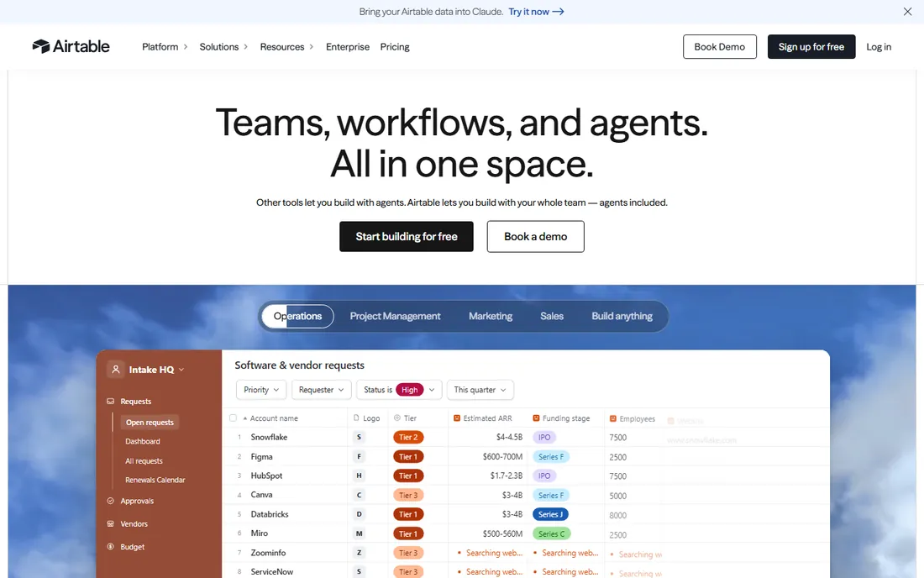The image size is (924, 578).
Task: Click the $500-560M cell for Miro
Action: click(x=502, y=533)
